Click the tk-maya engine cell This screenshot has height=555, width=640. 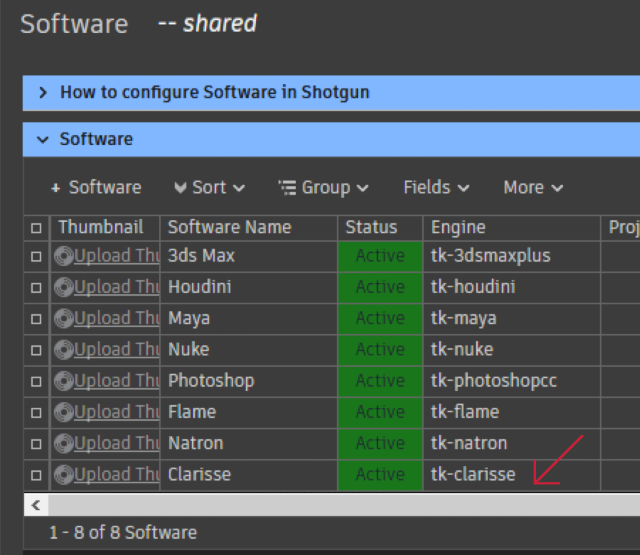pyautogui.click(x=512, y=319)
